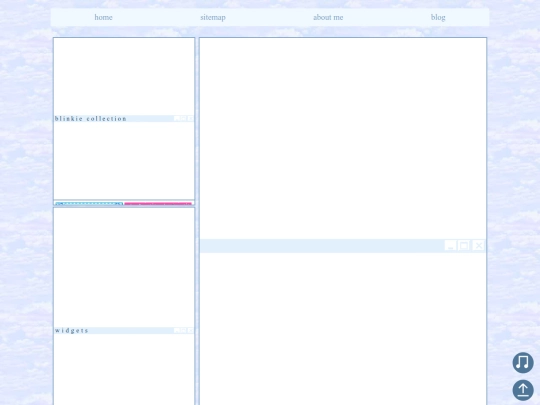Screen dimensions: 540x405
Task: Click the blue blinkie banner
Action: (89, 204)
